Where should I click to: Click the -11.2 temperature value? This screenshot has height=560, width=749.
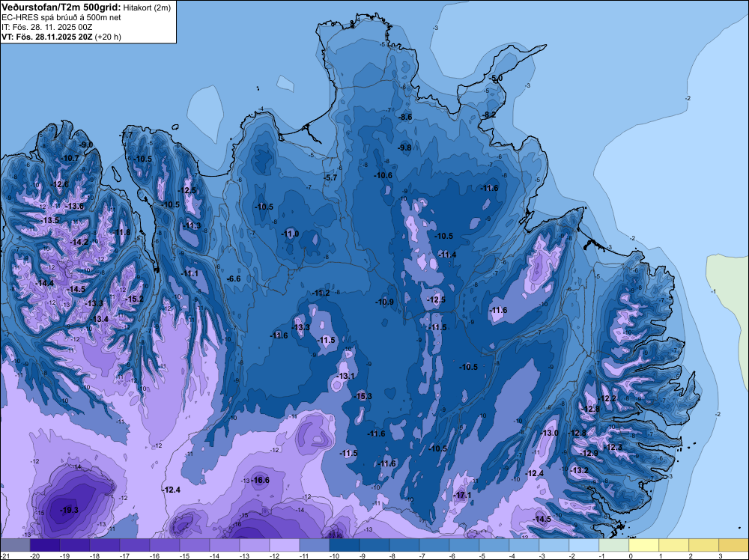pos(321,293)
